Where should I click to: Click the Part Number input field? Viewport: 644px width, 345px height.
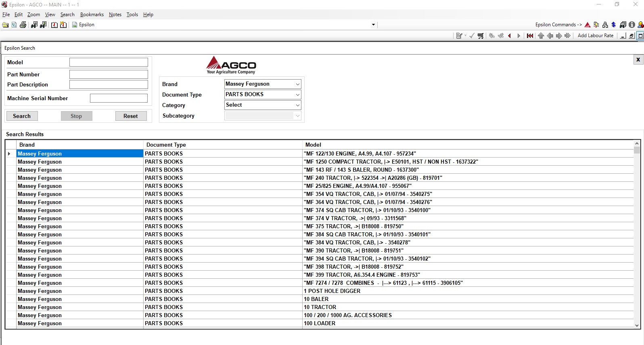[109, 74]
